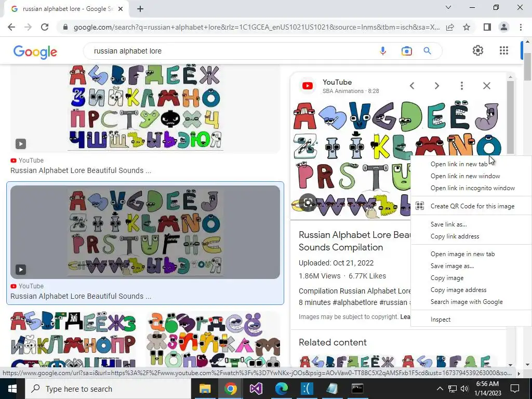Show next image in preview panel

tap(437, 86)
